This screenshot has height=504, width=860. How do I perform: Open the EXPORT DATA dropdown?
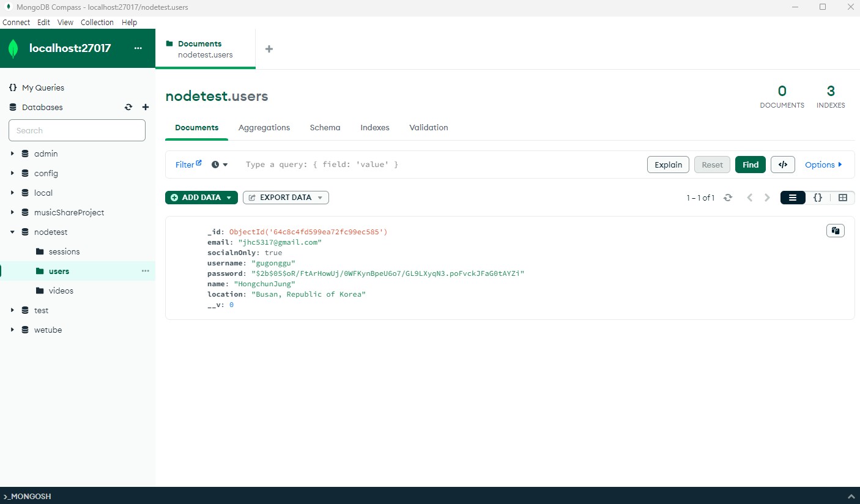(286, 198)
